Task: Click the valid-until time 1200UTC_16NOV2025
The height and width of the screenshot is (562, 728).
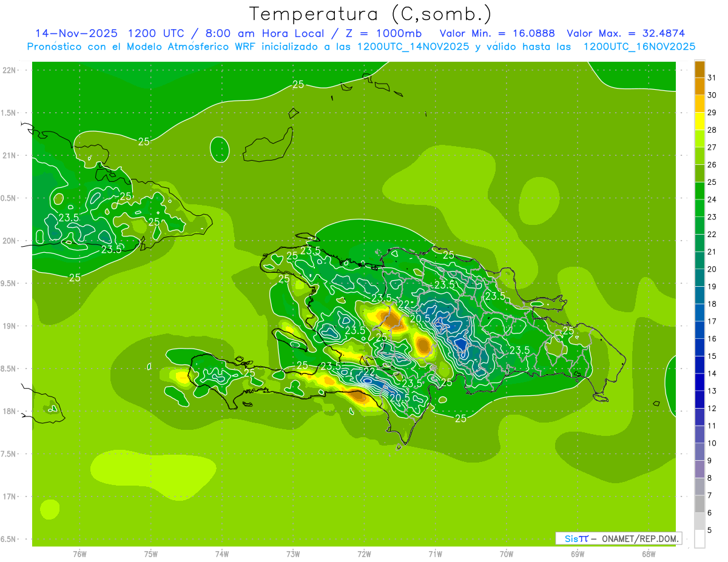Action: (x=639, y=47)
